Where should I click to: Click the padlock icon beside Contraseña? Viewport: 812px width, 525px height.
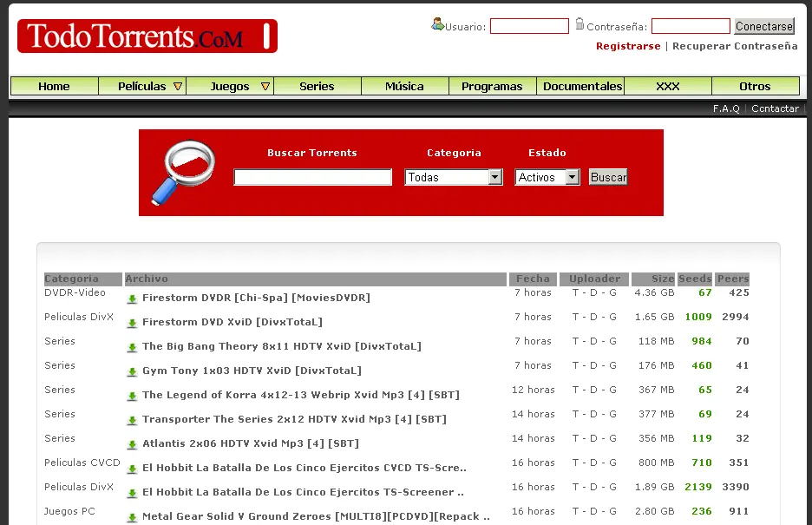point(580,23)
